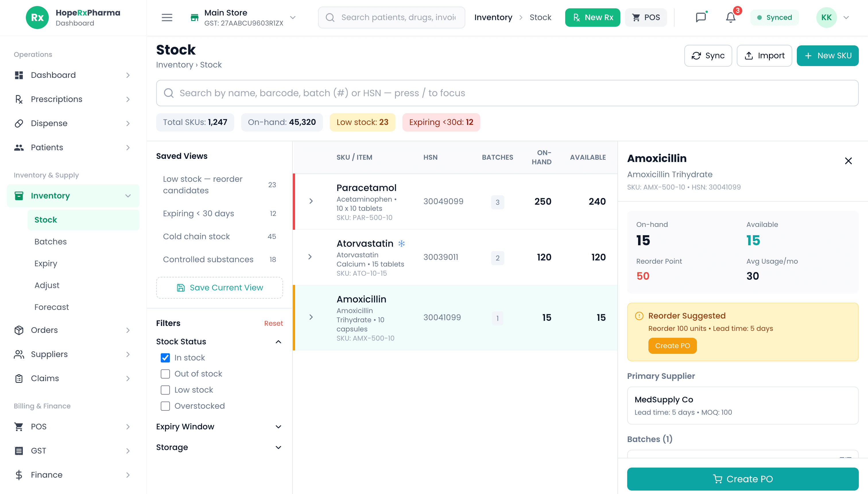Click the POS cart button in header
868x494 pixels.
coord(646,17)
